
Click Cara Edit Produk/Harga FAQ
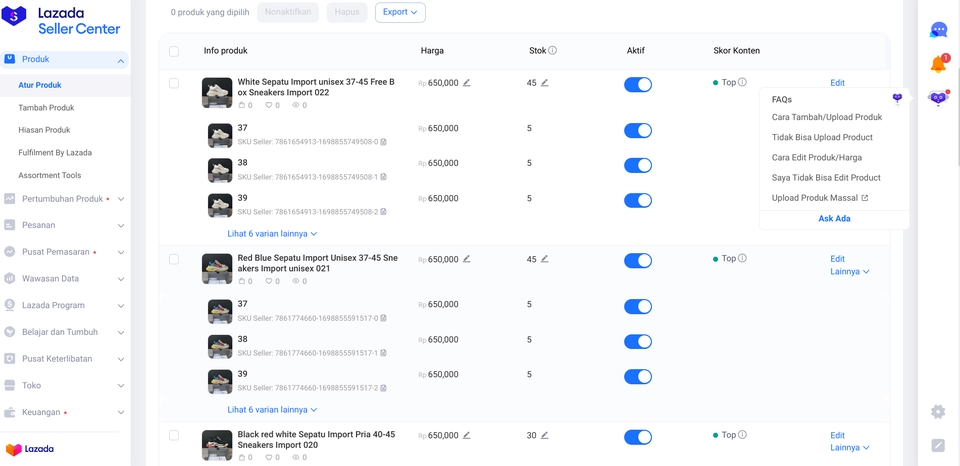[x=817, y=157]
